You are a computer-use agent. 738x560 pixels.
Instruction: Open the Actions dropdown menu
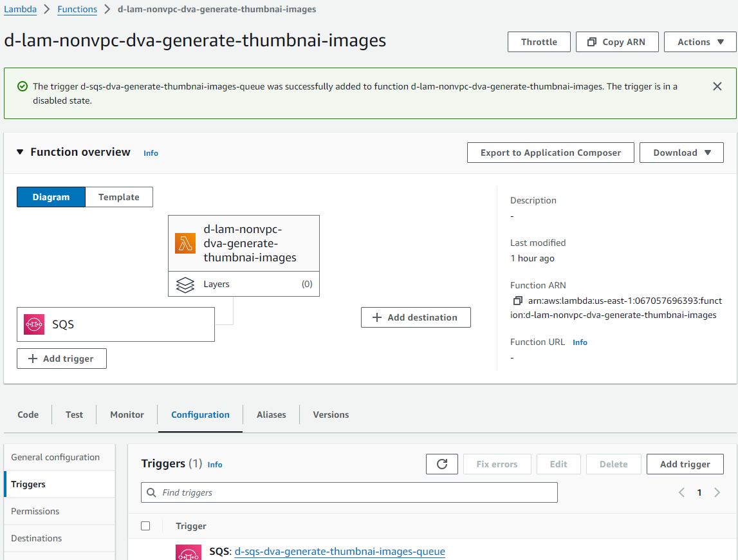tap(699, 42)
